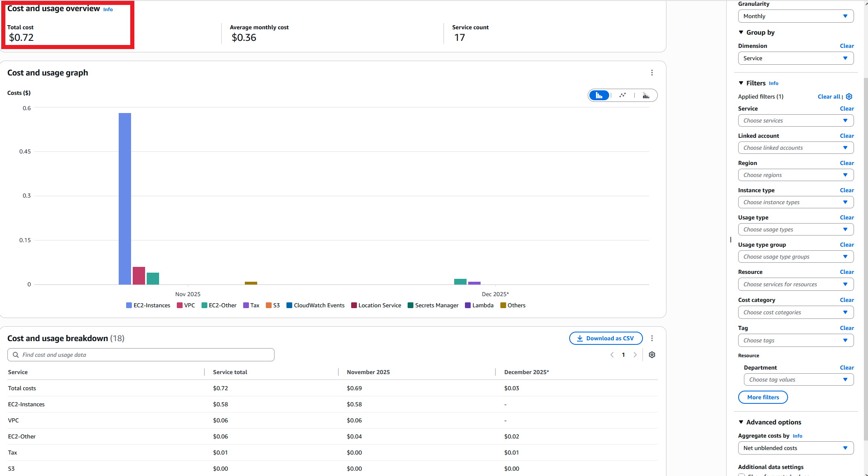
Task: Open the Granularity Monthly dropdown
Action: pyautogui.click(x=795, y=16)
